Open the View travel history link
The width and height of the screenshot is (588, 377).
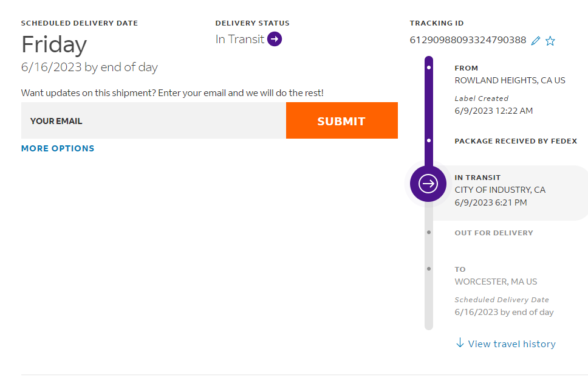pyautogui.click(x=511, y=344)
